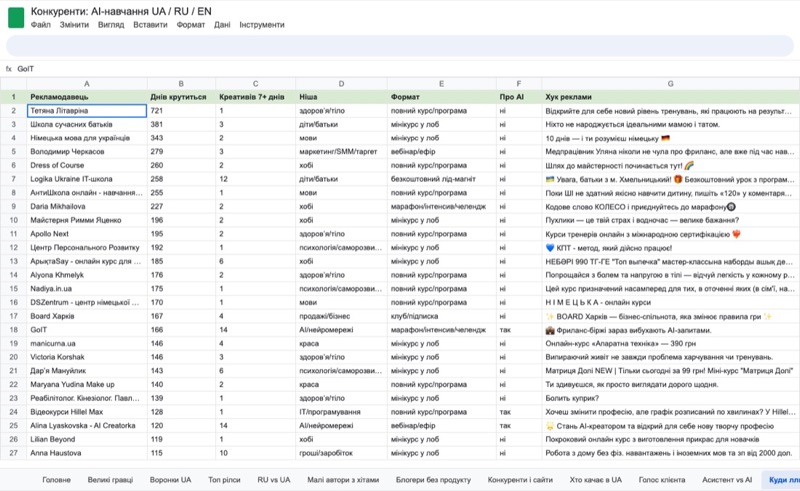Screen dimensions: 800x491
Task: Switch to the Хто качає в UA tab
Action: point(595,480)
